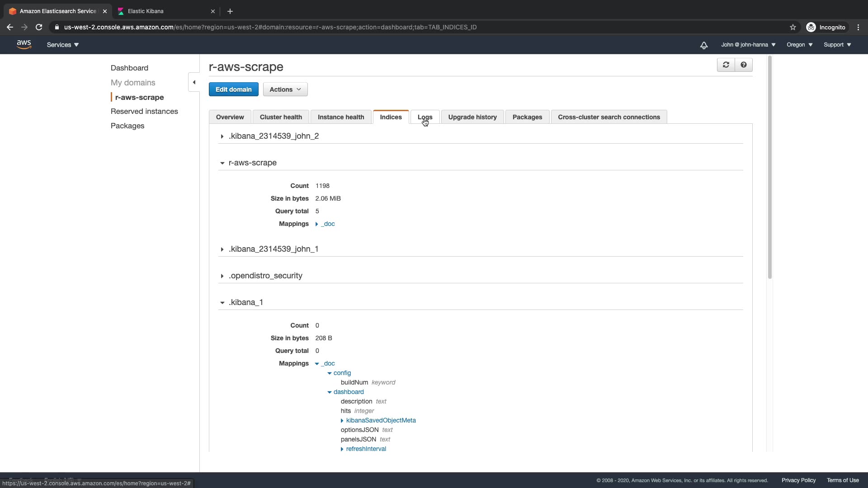Switch to the Upgrade history tab
The image size is (868, 488).
click(472, 117)
